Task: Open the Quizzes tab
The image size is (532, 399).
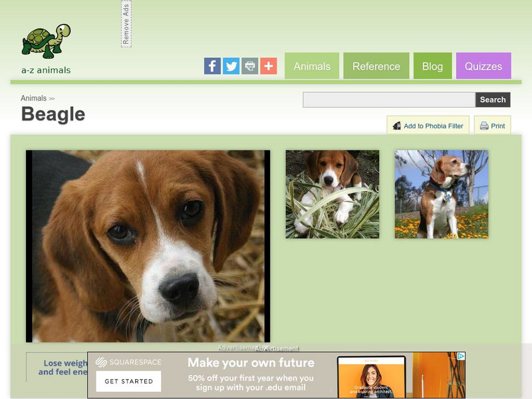Action: coord(483,66)
